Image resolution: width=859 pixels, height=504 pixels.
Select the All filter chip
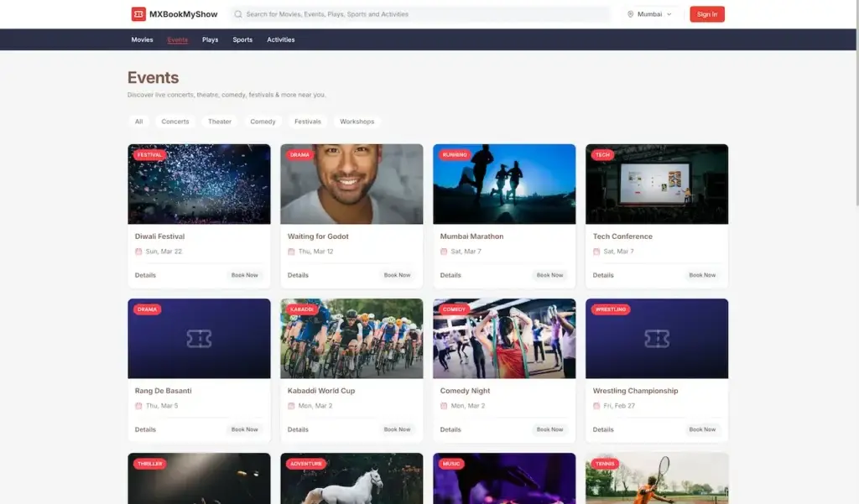point(139,122)
